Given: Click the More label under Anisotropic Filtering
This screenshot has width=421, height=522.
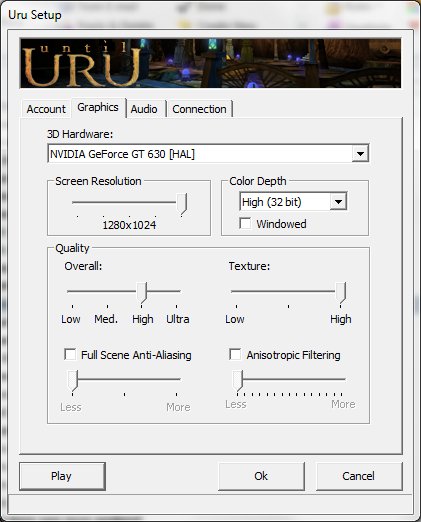Looking at the screenshot, I should click(x=343, y=404).
